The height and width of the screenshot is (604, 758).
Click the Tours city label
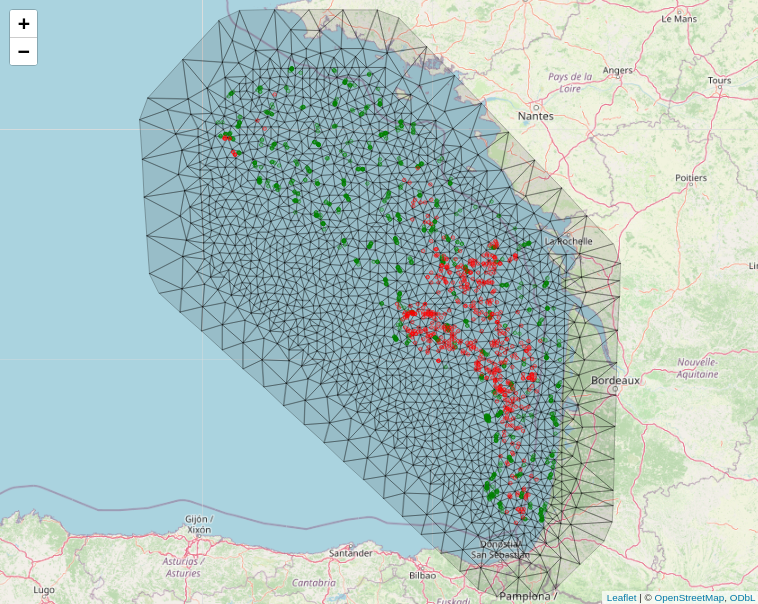718,80
